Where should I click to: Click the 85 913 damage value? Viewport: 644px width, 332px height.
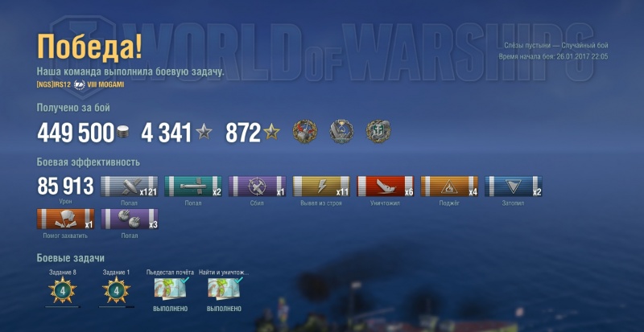click(66, 186)
